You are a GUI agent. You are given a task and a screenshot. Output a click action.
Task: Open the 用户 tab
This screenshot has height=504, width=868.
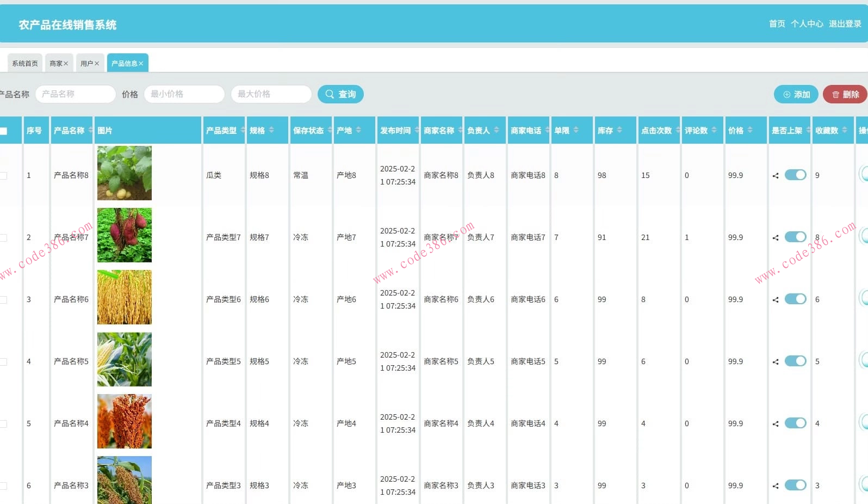pos(87,63)
